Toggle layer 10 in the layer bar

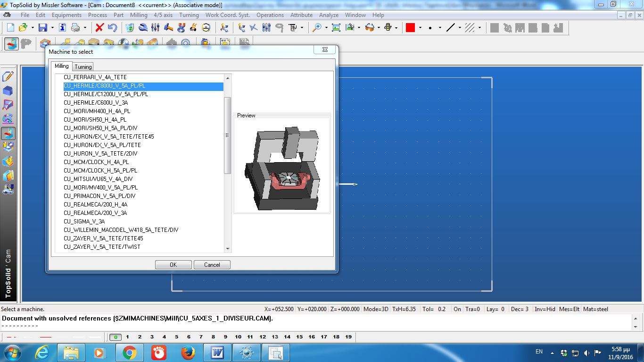pyautogui.click(x=238, y=337)
